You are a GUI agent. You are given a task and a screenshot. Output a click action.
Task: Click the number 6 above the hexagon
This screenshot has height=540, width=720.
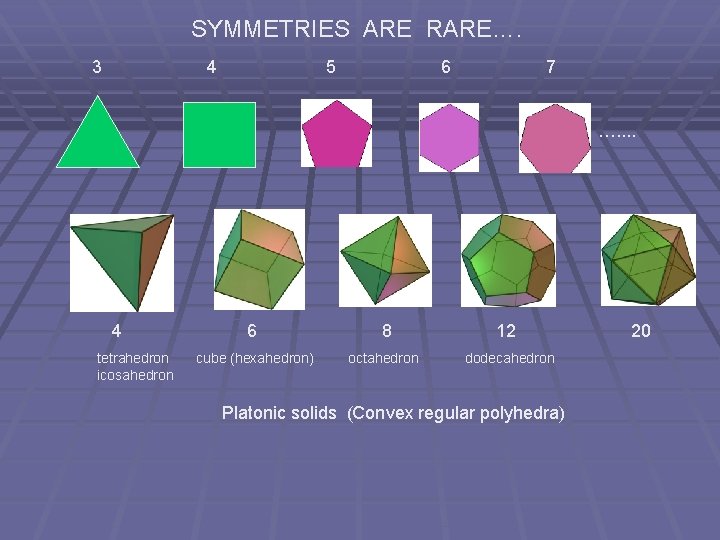point(445,67)
